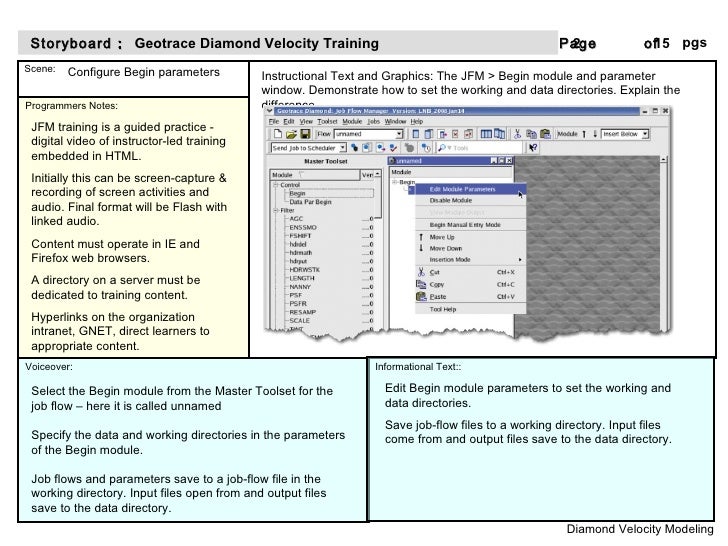Choose Tool Help in context menu
Viewport: 728px width, 546px height.
[470, 309]
